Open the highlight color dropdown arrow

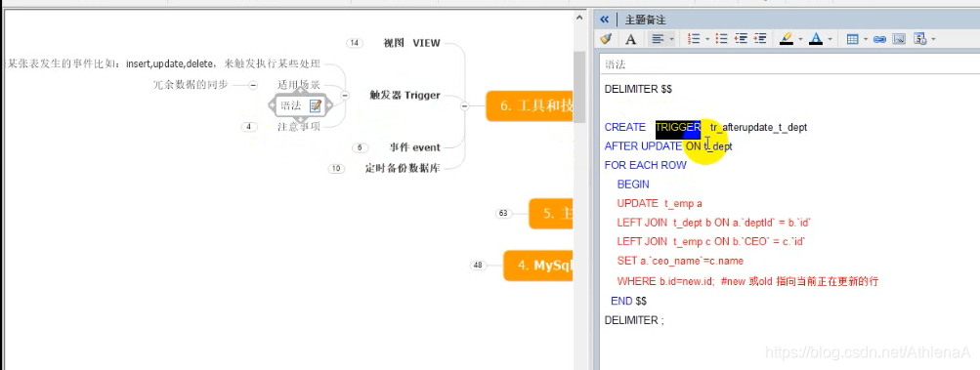(800, 39)
